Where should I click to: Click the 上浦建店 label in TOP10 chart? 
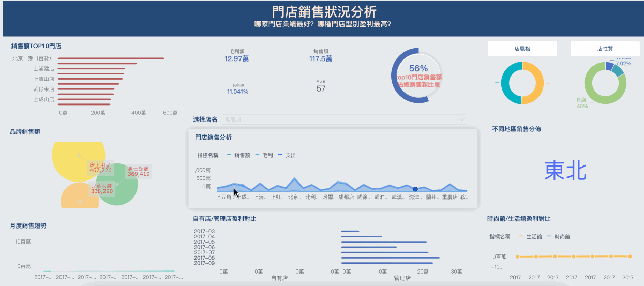pos(44,68)
